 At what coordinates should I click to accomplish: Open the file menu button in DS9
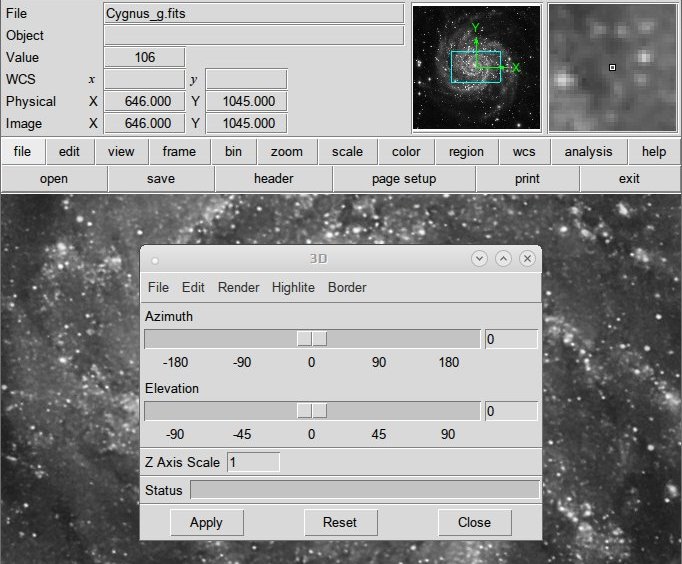pos(23,152)
